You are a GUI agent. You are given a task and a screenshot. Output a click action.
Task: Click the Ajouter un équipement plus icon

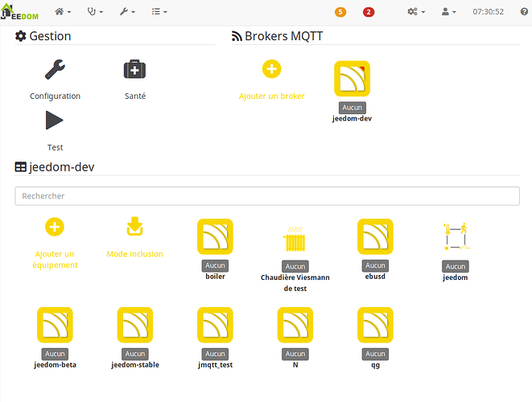(55, 227)
